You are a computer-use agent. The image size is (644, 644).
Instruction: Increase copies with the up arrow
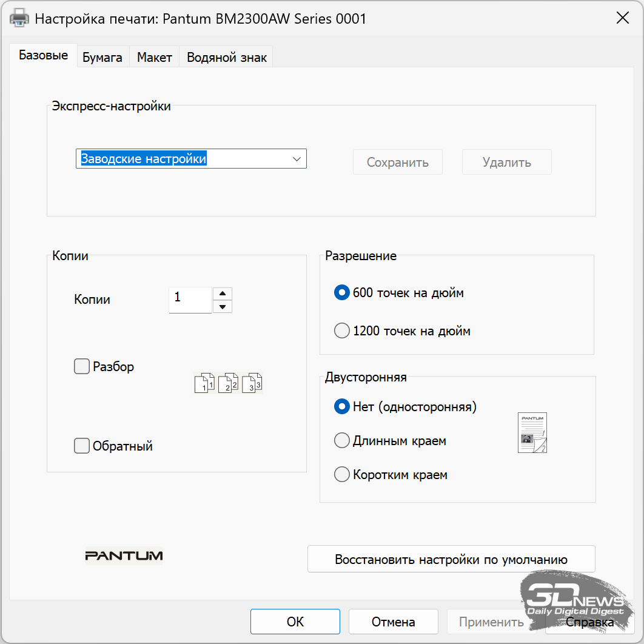tap(223, 293)
